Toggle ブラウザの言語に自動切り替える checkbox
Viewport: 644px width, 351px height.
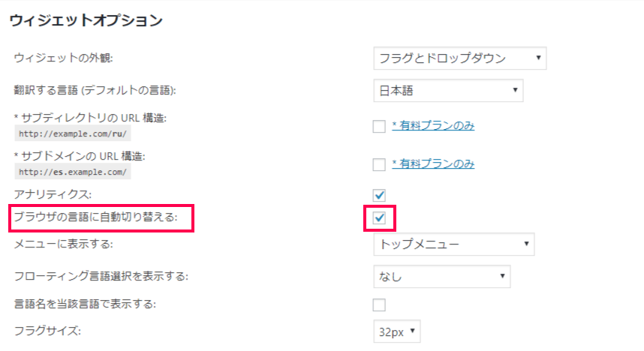coord(379,217)
